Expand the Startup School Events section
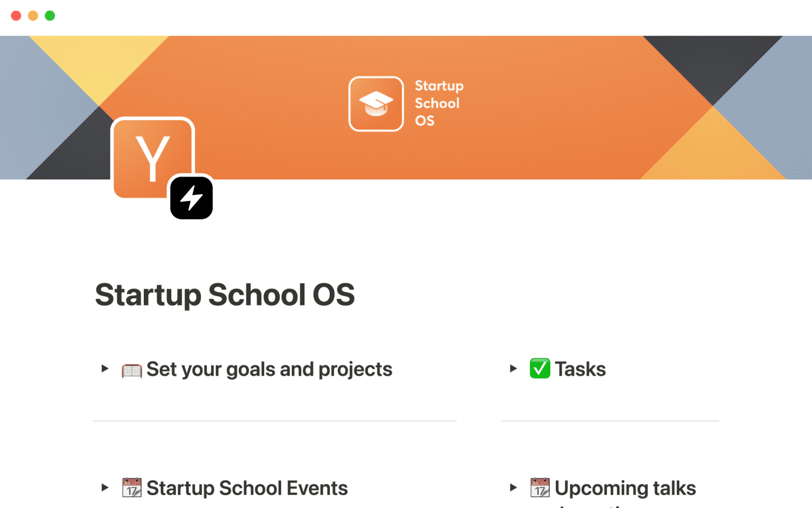 tap(104, 488)
